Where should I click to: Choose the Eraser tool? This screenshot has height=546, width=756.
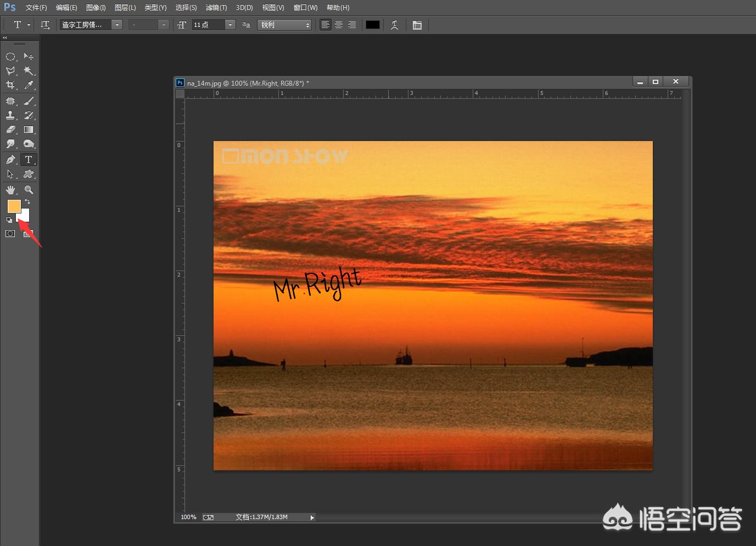pos(10,130)
